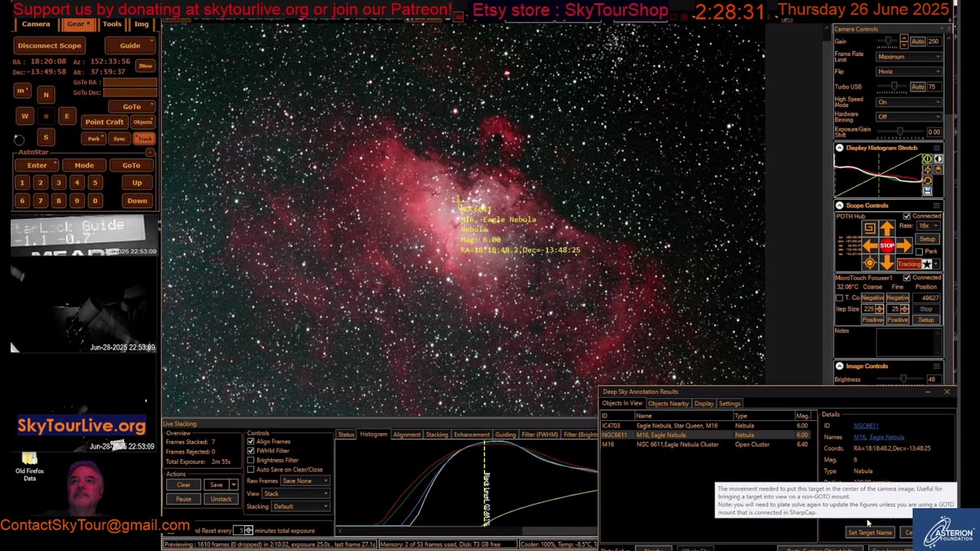Click the half-circle contrast icon in histogram panel

938,159
